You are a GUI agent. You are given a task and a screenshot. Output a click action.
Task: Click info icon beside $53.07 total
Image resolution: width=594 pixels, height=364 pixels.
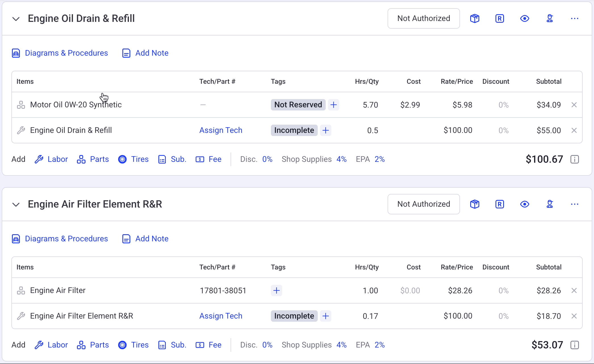574,345
